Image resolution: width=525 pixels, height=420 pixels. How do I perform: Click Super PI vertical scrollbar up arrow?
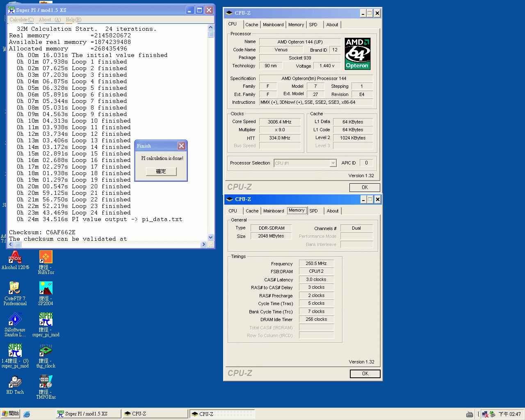211,27
